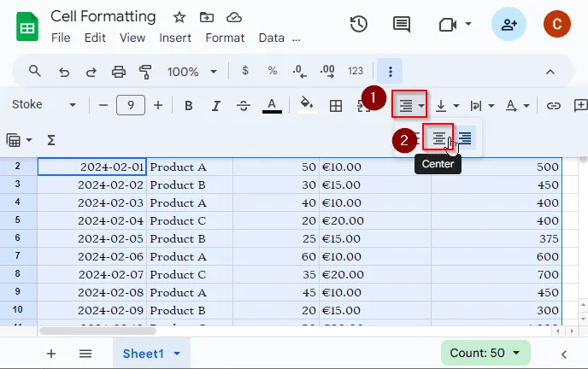Click the move to folder icon
This screenshot has width=588, height=369.
pyautogui.click(x=207, y=17)
